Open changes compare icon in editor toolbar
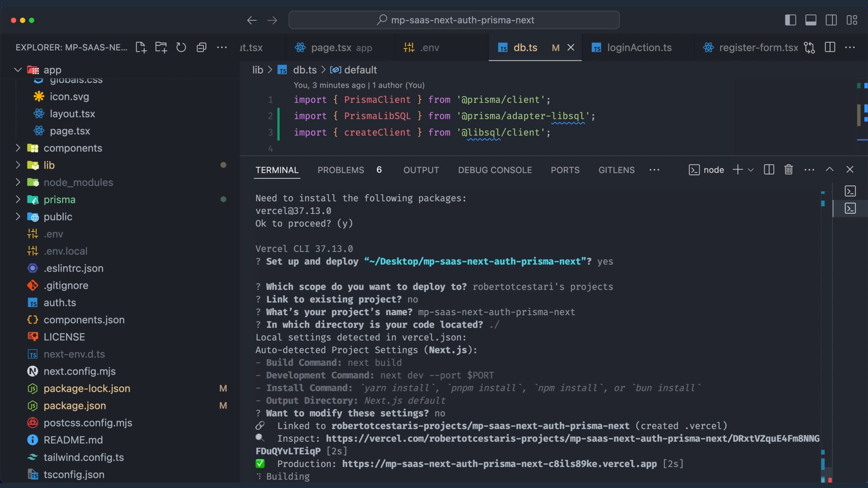 [x=810, y=47]
